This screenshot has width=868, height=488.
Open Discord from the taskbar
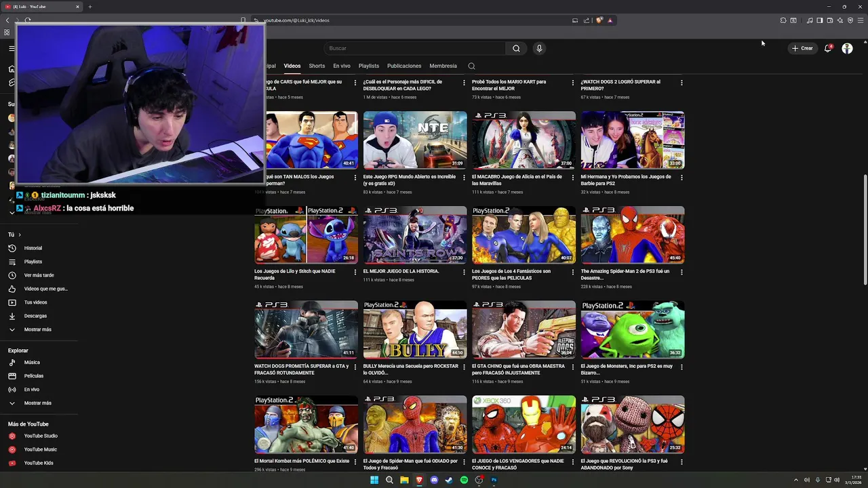pos(434,480)
